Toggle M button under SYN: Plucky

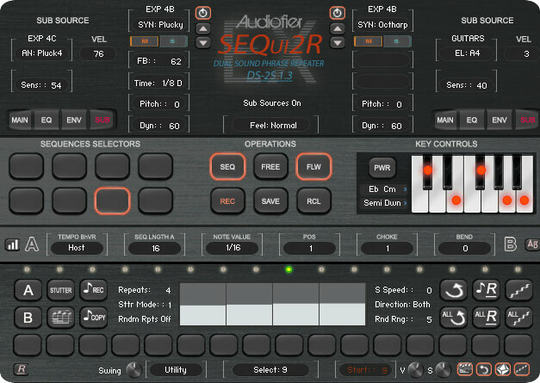144,41
